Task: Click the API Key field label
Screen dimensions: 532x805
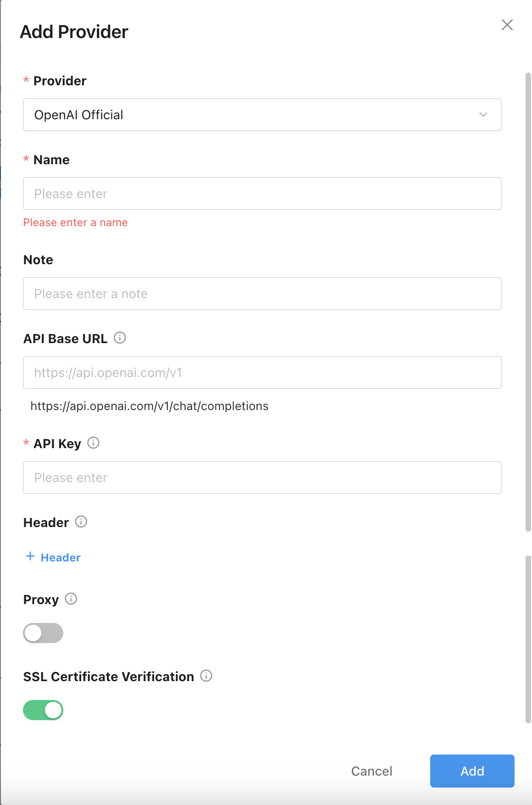Action: click(x=57, y=444)
